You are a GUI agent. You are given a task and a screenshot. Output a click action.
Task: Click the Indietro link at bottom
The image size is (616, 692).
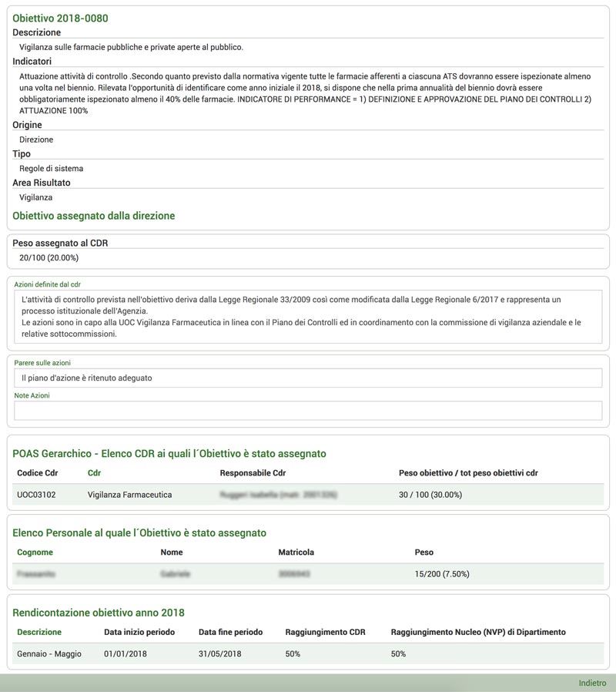tap(592, 683)
